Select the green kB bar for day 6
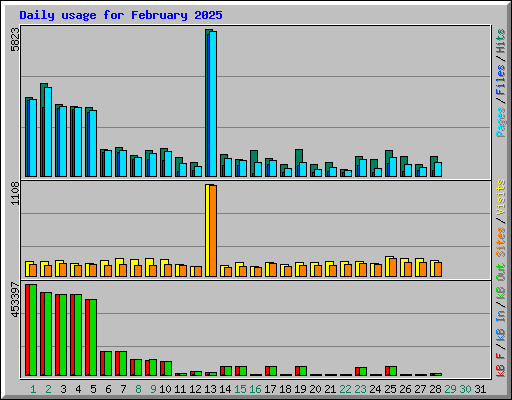This screenshot has height=400, width=512. pyautogui.click(x=108, y=363)
